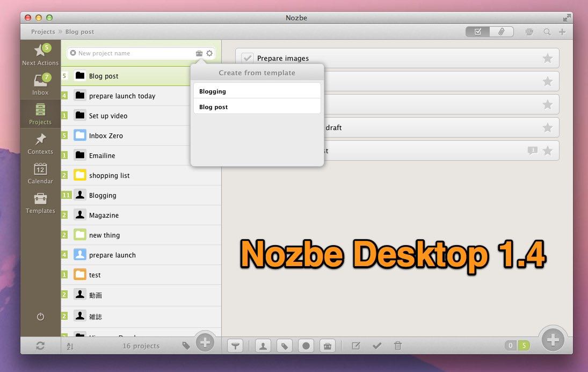Click the assign-person toolbar icon
The width and height of the screenshot is (588, 372).
[263, 346]
